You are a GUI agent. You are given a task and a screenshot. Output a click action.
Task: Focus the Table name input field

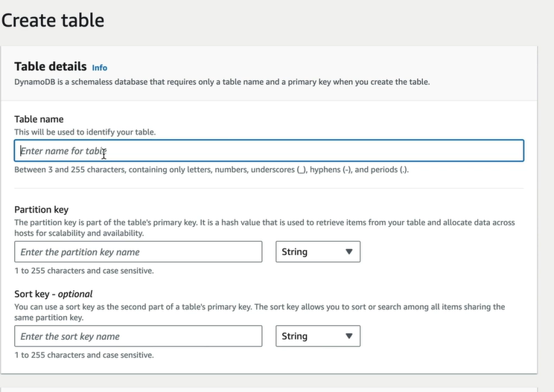pyautogui.click(x=269, y=151)
